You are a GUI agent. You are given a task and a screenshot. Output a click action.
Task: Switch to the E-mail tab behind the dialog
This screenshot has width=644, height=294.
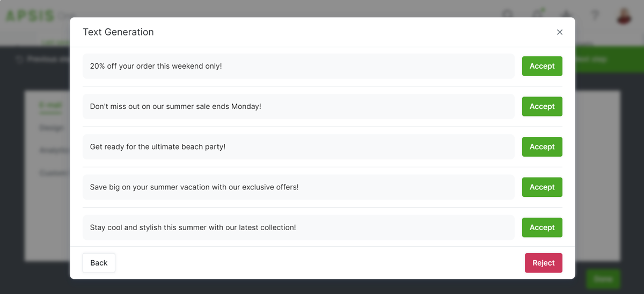(51, 105)
